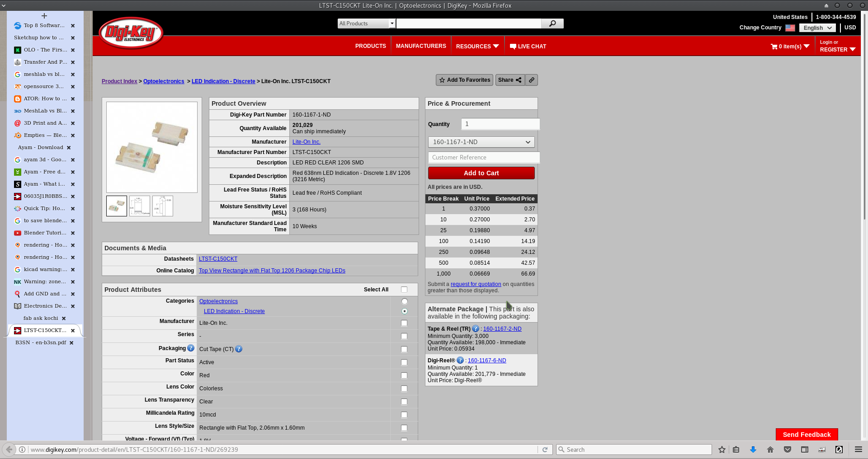Viewport: 868px width, 459px height.
Task: Switch to the Electronics De... tab
Action: (x=44, y=306)
